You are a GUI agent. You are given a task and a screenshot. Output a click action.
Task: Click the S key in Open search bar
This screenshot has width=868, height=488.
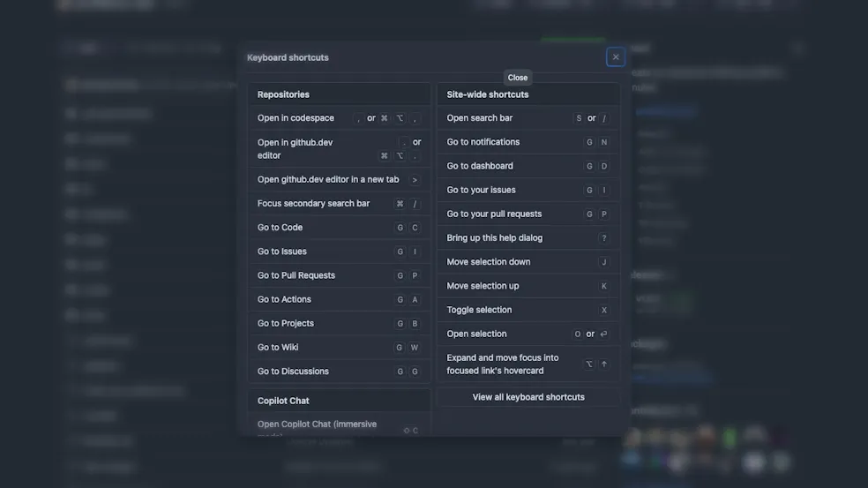[x=579, y=118]
